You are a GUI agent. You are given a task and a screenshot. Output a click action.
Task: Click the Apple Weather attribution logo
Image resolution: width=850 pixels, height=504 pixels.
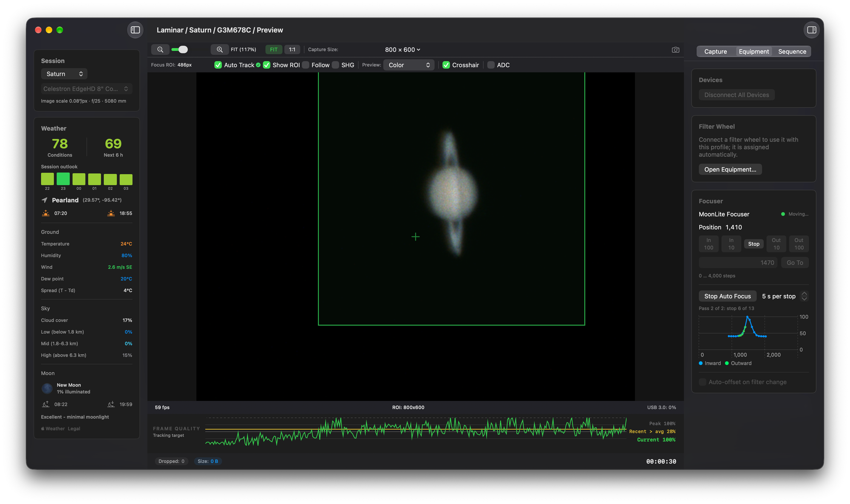pos(42,428)
